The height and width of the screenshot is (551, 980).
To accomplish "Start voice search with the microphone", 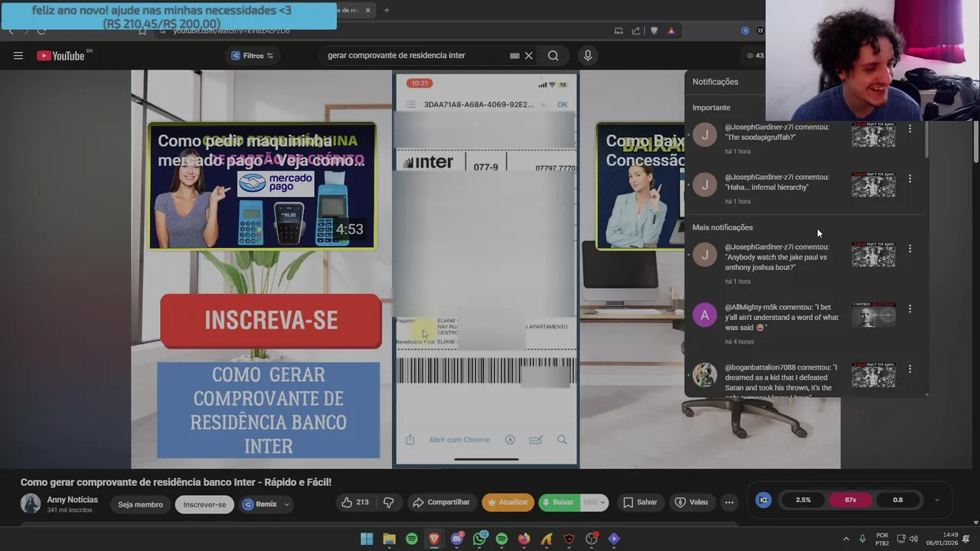I will [x=588, y=56].
